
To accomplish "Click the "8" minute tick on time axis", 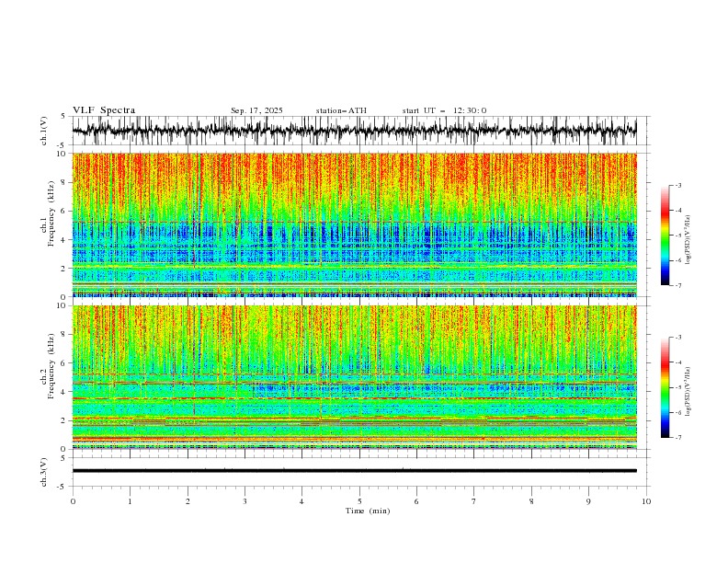I will pyautogui.click(x=531, y=501).
